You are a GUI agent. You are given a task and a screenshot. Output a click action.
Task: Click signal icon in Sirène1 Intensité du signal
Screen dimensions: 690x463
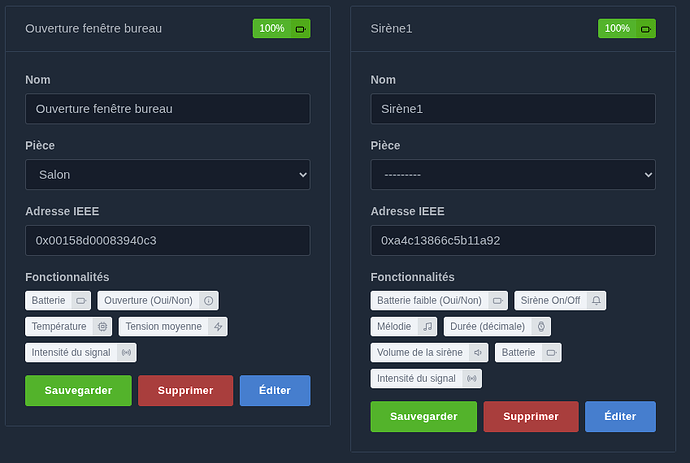(x=472, y=378)
